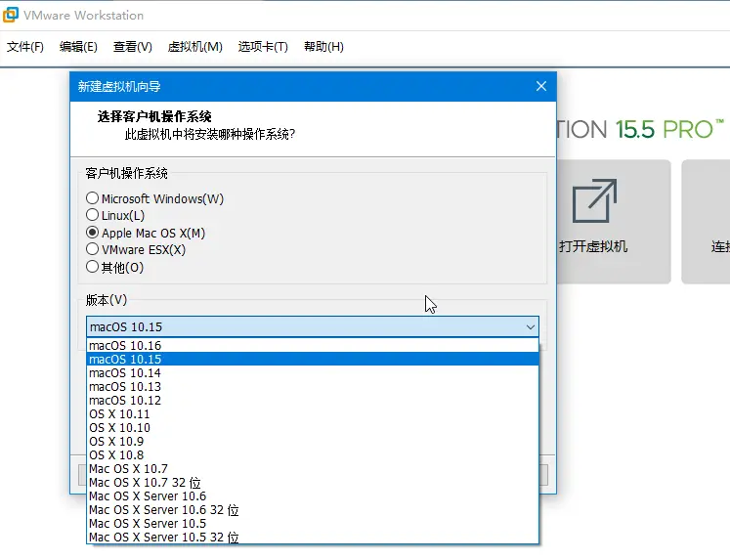This screenshot has width=730, height=560.
Task: Choose macOS 10.16 from the version list
Action: (313, 345)
